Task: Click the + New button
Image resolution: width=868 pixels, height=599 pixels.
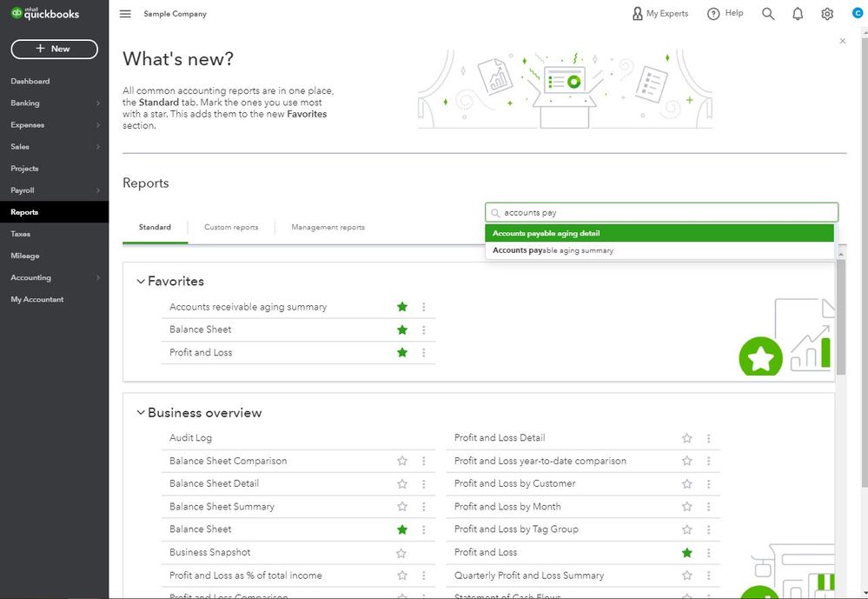Action: [x=54, y=49]
